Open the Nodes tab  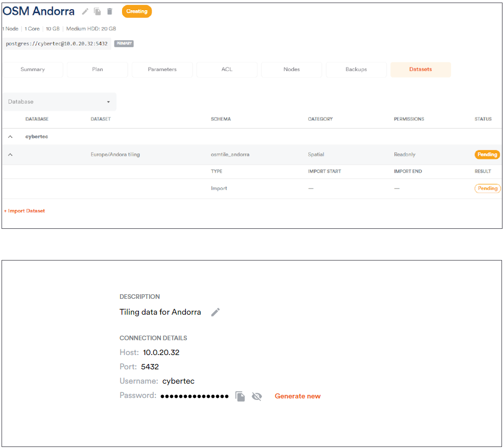[292, 69]
